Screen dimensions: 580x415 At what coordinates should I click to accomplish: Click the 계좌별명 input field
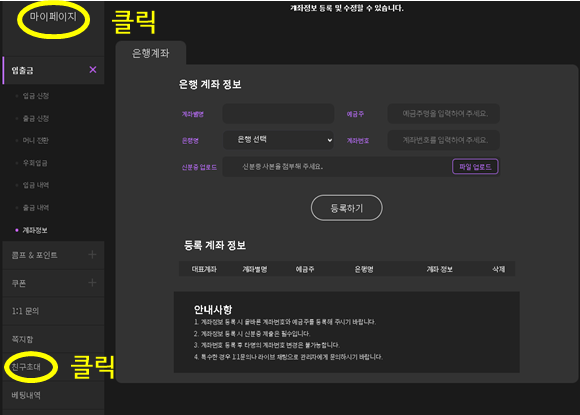[278, 114]
